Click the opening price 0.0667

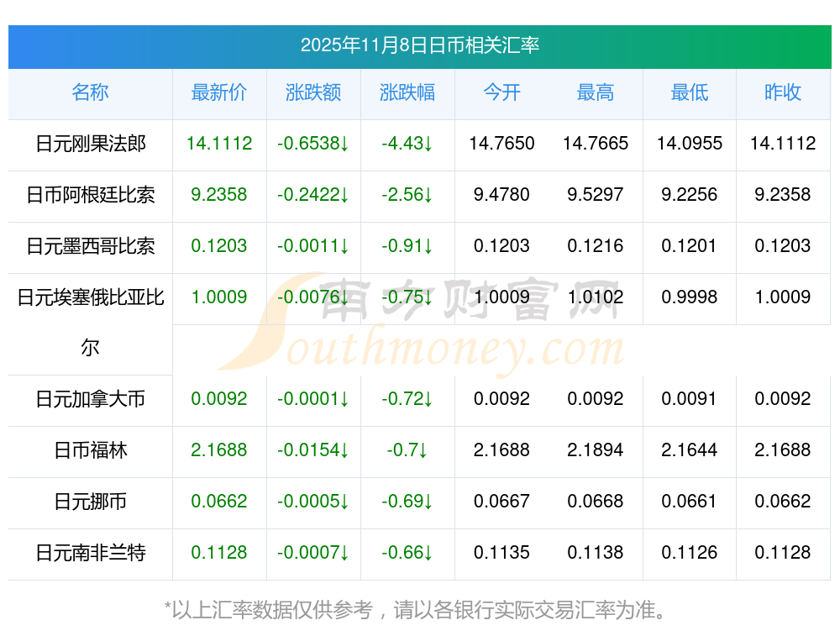click(x=501, y=502)
